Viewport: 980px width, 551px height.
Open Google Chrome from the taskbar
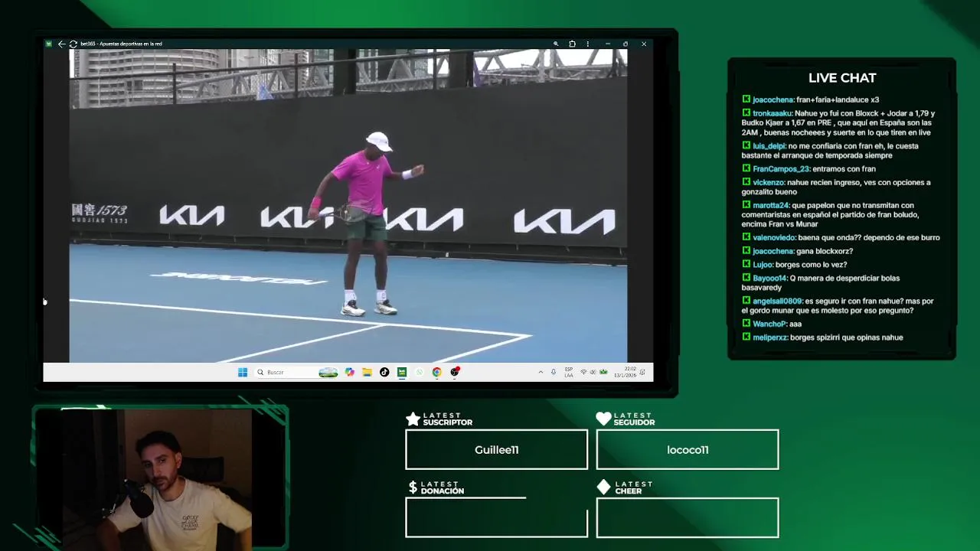coord(436,372)
